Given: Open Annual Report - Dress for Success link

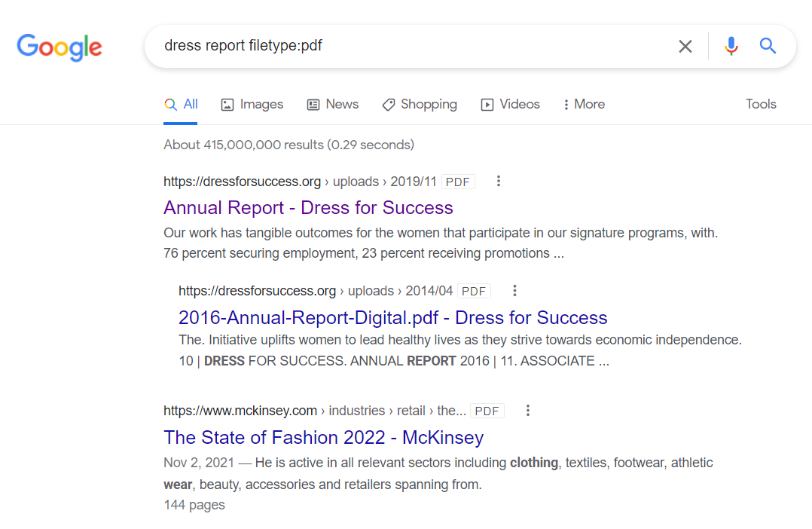Looking at the screenshot, I should point(308,208).
